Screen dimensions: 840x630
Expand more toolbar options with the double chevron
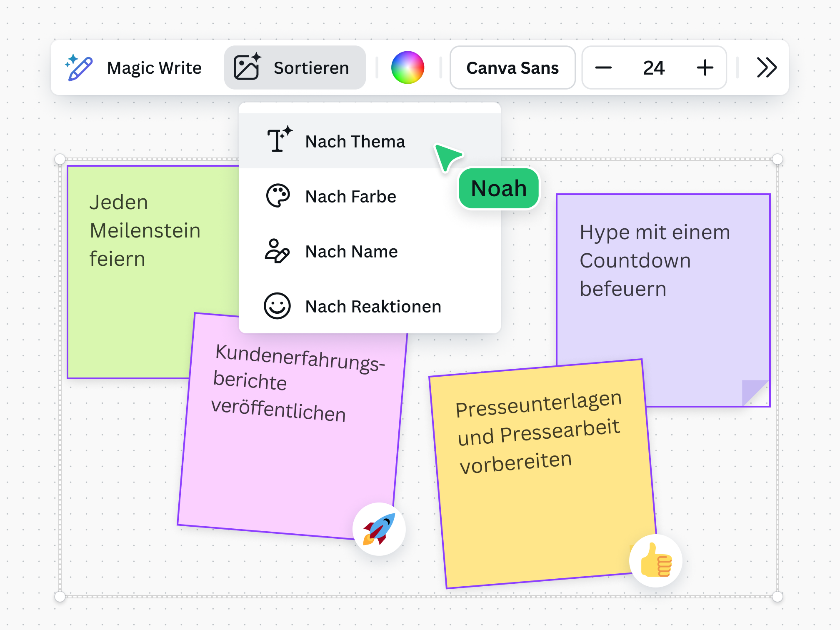click(766, 67)
